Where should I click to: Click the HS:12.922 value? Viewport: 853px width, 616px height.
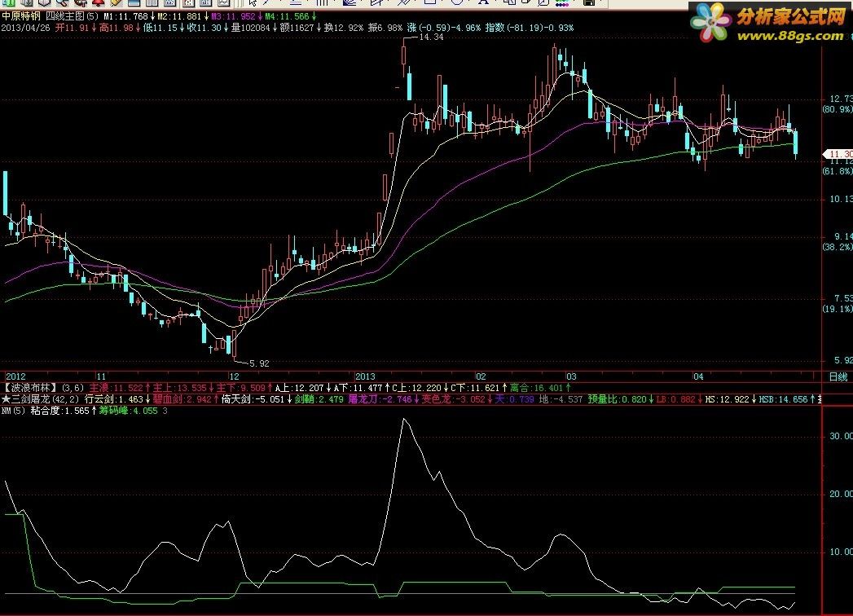(x=728, y=399)
